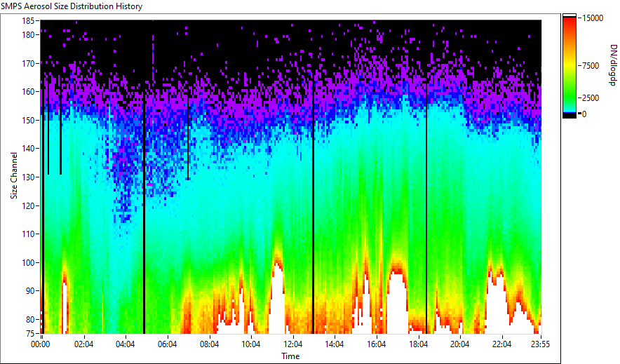The height and width of the screenshot is (364, 620).
Task: Click the 18:04 time axis label
Action: 418,344
